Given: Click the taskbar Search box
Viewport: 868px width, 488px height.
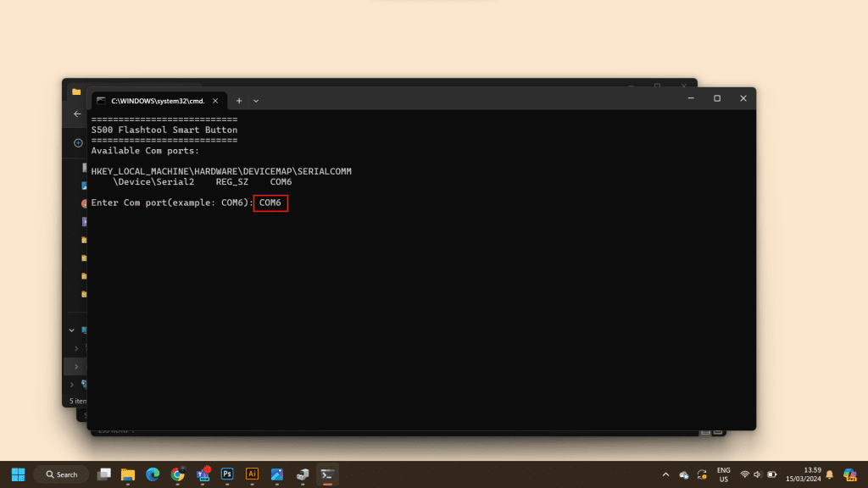Looking at the screenshot, I should tap(62, 474).
